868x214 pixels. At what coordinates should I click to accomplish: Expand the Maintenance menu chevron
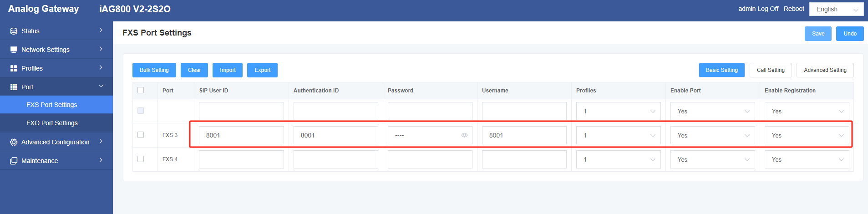point(101,160)
